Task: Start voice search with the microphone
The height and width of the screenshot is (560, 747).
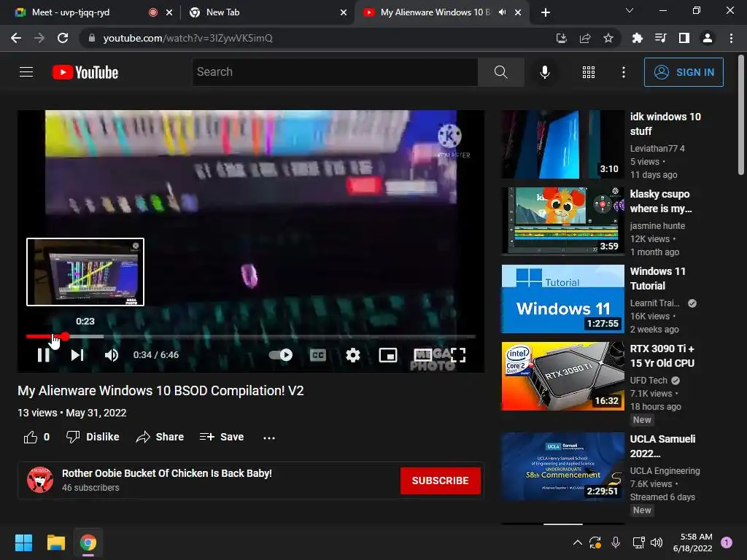Action: tap(544, 72)
